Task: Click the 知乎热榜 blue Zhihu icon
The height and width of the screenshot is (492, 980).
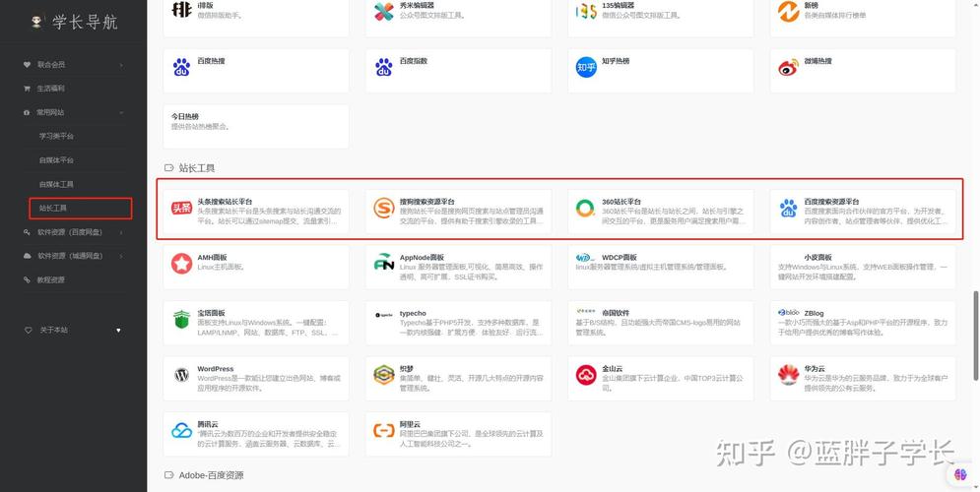Action: point(586,68)
